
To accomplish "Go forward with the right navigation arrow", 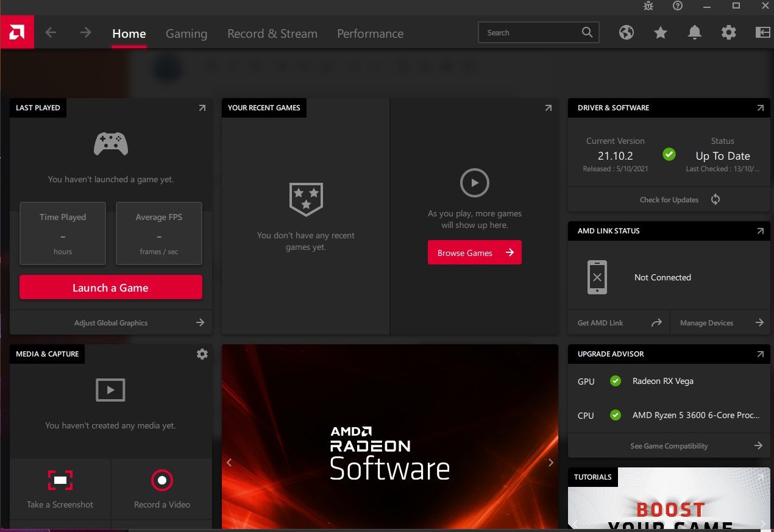I will [85, 33].
